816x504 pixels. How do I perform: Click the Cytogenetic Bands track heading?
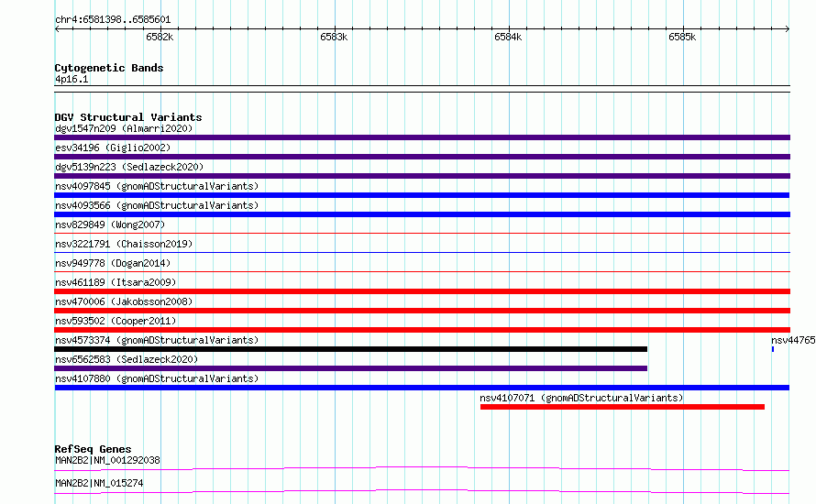(109, 68)
